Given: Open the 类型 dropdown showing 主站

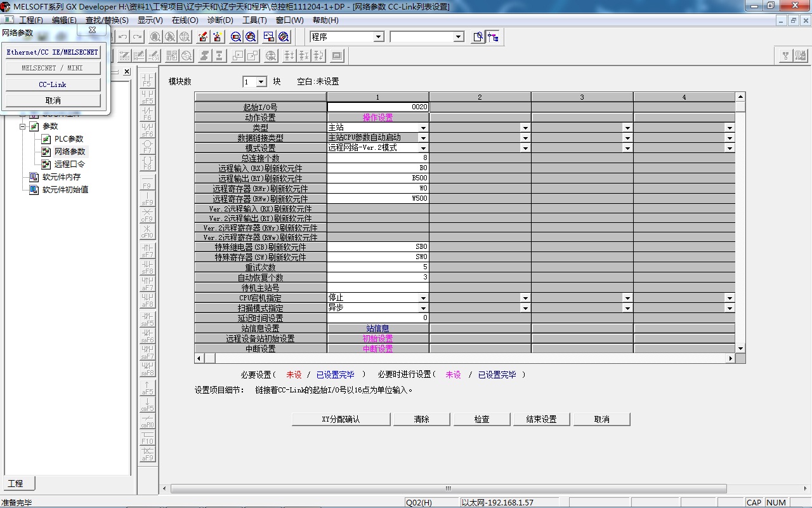Looking at the screenshot, I should tap(423, 128).
